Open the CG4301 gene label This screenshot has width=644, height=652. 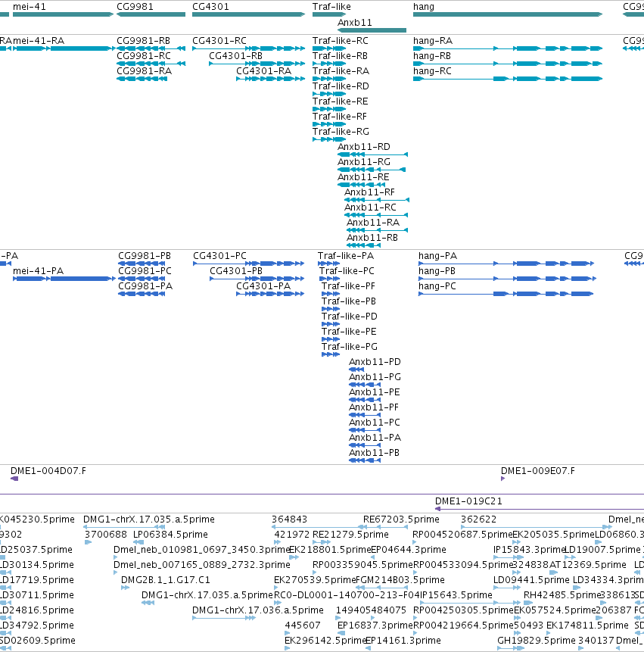click(x=210, y=7)
